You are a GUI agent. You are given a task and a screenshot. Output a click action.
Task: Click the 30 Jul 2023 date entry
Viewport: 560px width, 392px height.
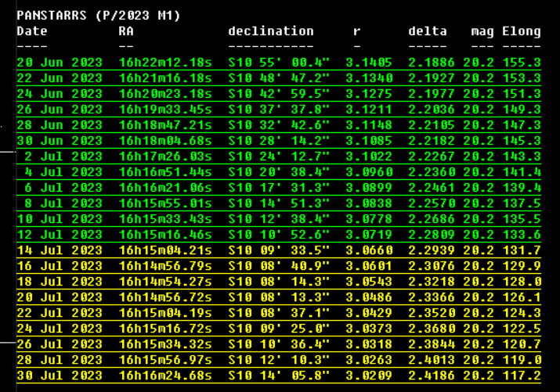pos(60,376)
